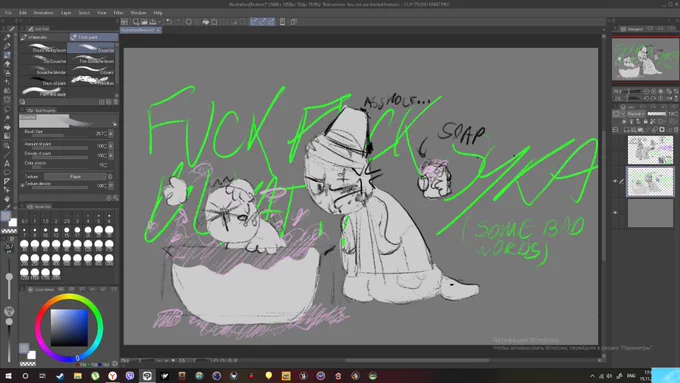The height and width of the screenshot is (383, 680).
Task: Toggle third snap grid button in command bar
Action: (271, 22)
